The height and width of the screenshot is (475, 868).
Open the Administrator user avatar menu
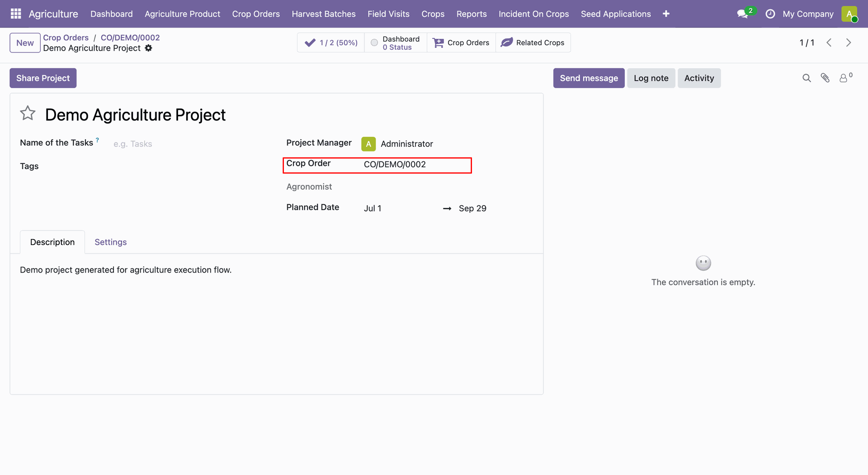tap(849, 14)
